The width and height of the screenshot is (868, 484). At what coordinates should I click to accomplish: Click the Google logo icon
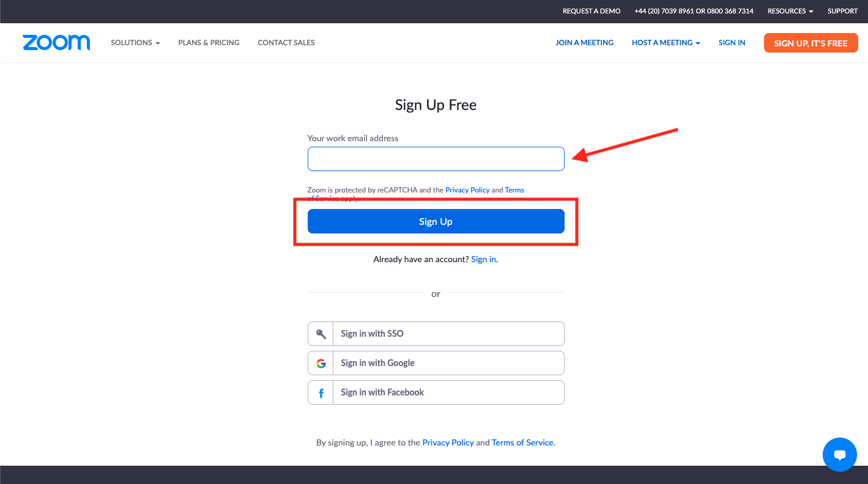tap(321, 363)
